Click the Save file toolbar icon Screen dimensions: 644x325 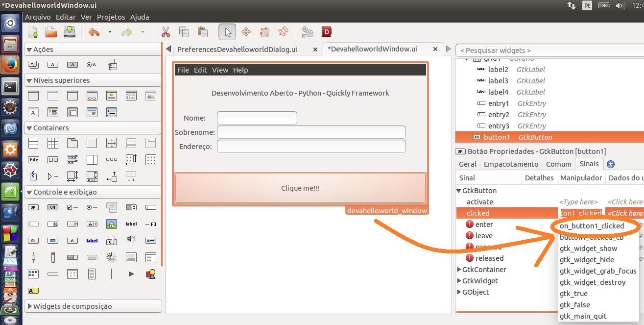(70, 32)
